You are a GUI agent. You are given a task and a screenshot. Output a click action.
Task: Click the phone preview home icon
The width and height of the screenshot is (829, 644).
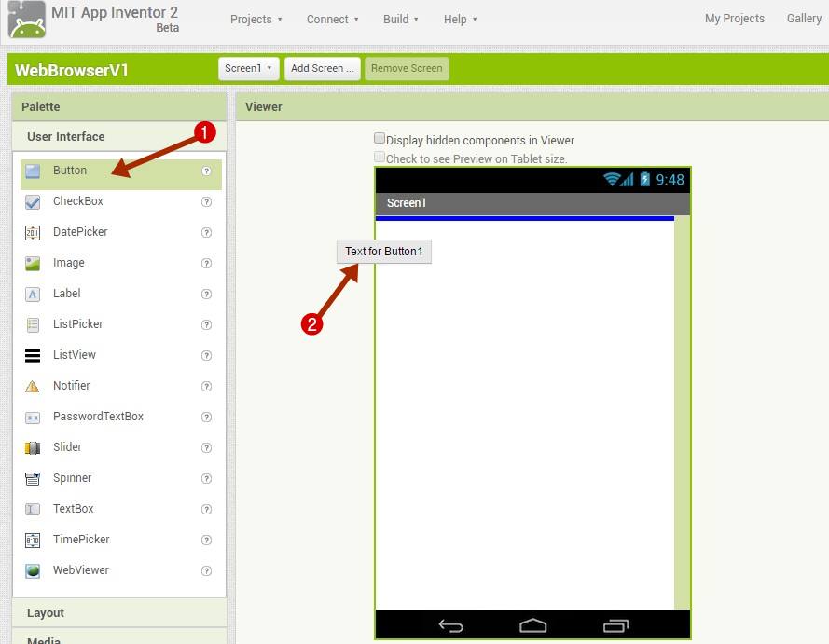(533, 625)
